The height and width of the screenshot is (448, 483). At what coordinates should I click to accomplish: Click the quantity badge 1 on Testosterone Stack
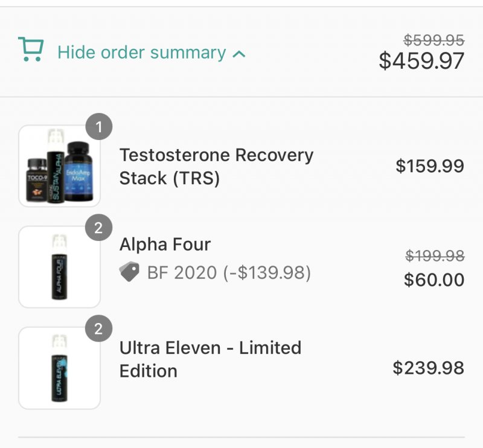point(99,127)
